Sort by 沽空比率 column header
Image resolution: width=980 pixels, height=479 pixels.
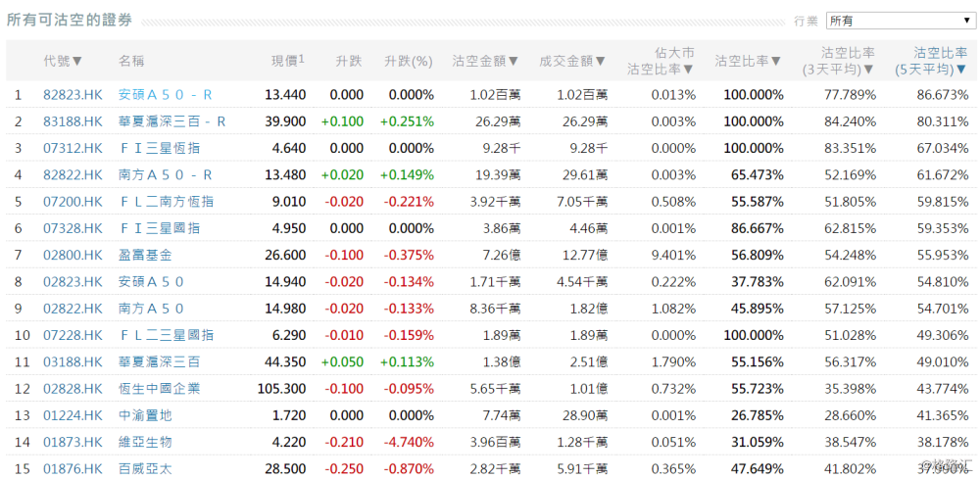749,61
